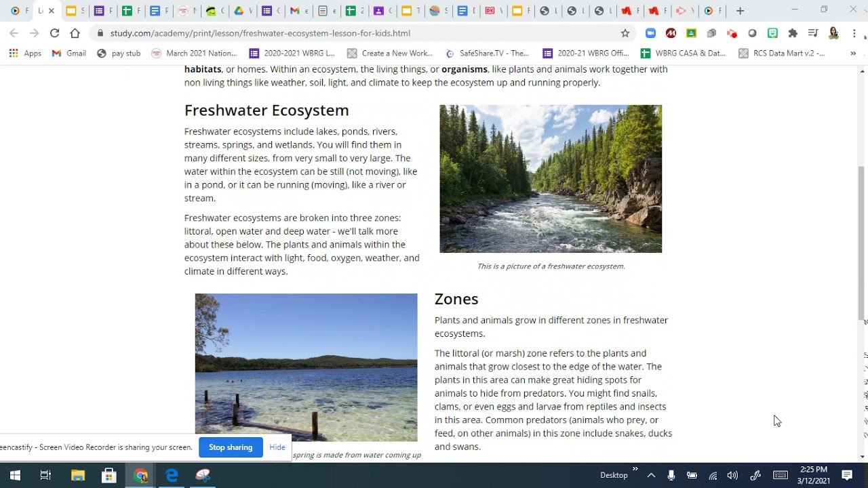The width and height of the screenshot is (868, 488).
Task: Open the Windows Start menu
Action: [x=15, y=475]
